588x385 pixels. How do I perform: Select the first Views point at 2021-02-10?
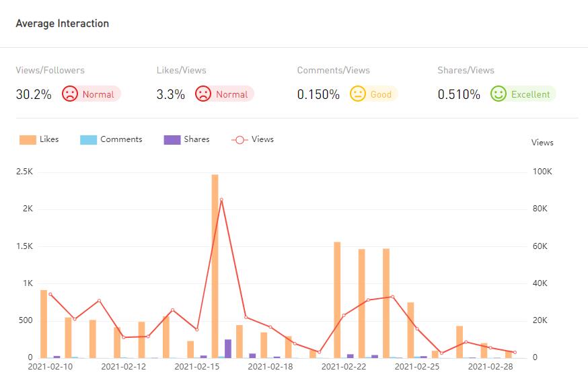coord(50,294)
